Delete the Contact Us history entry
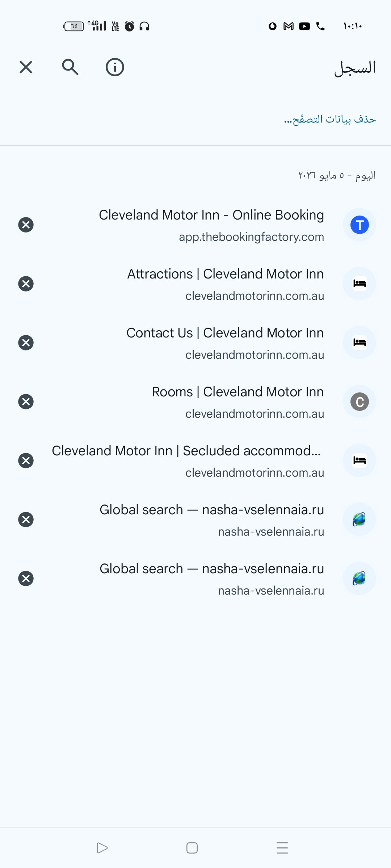Viewport: 391px width, 868px height. (26, 342)
